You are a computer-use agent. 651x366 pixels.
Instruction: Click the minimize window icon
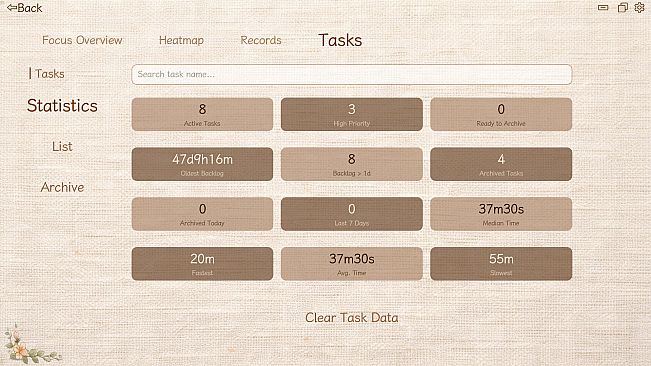pyautogui.click(x=603, y=7)
